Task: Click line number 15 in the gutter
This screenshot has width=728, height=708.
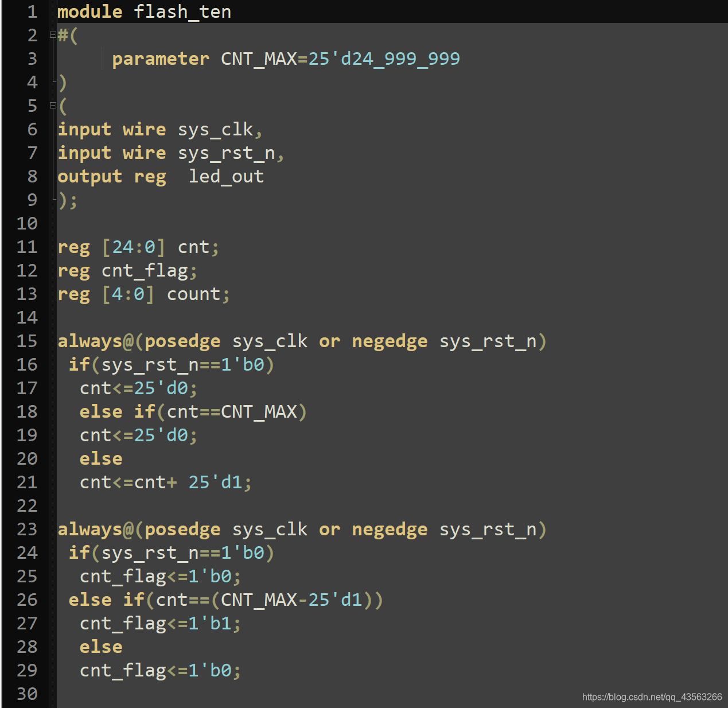Action: (x=27, y=341)
